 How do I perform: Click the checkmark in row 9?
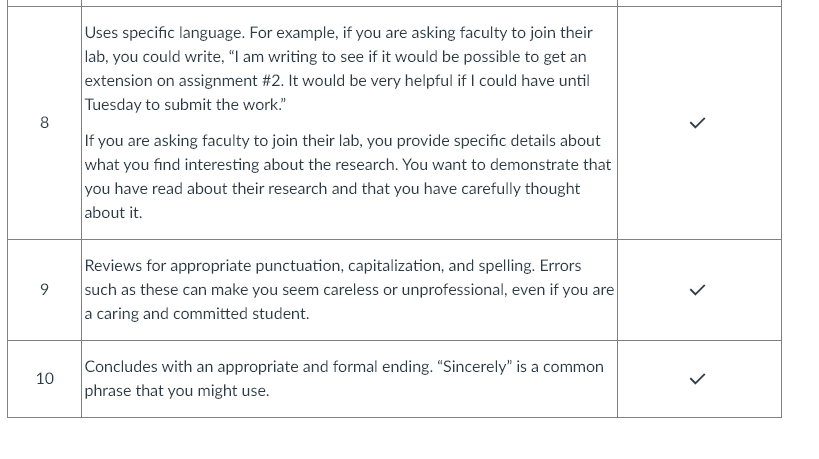point(697,290)
